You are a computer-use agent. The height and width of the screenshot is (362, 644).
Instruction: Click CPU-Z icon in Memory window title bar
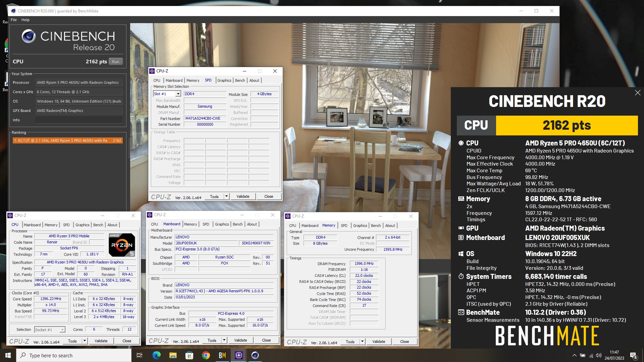click(288, 216)
